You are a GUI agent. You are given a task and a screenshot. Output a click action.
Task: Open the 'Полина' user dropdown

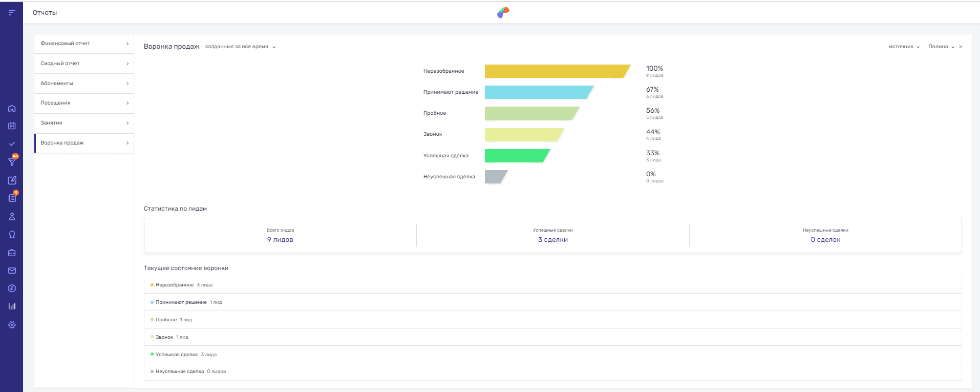pos(941,47)
